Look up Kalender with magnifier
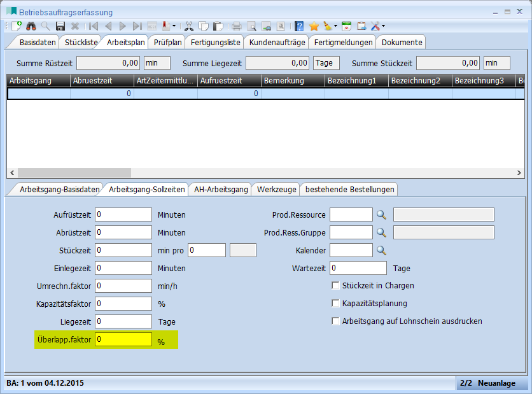Viewport: 532px width, 394px height. [x=381, y=250]
